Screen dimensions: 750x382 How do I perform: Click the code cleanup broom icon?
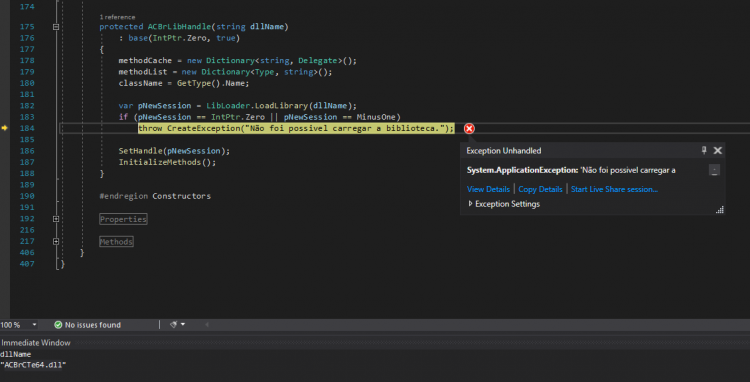[173, 325]
